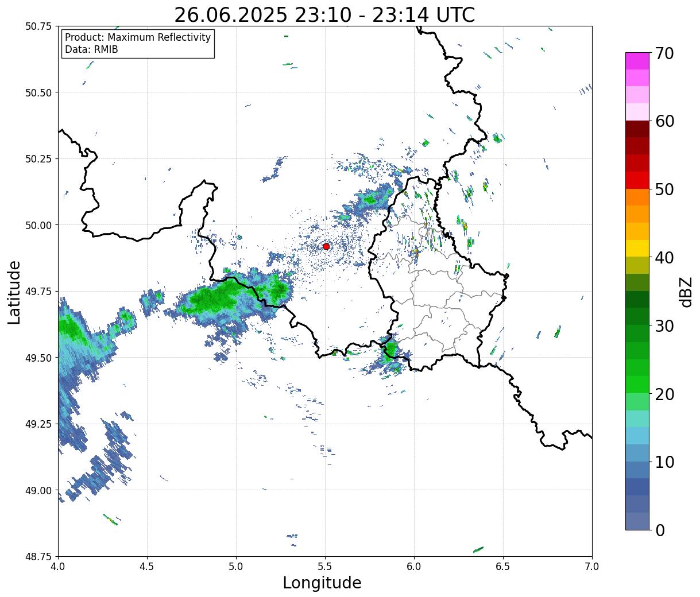Click the colorbar tick label 20
Screen dimensions: 700x597
point(664,394)
